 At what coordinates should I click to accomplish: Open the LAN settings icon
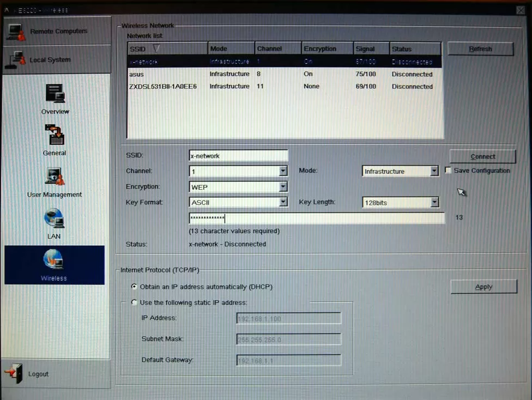[55, 219]
